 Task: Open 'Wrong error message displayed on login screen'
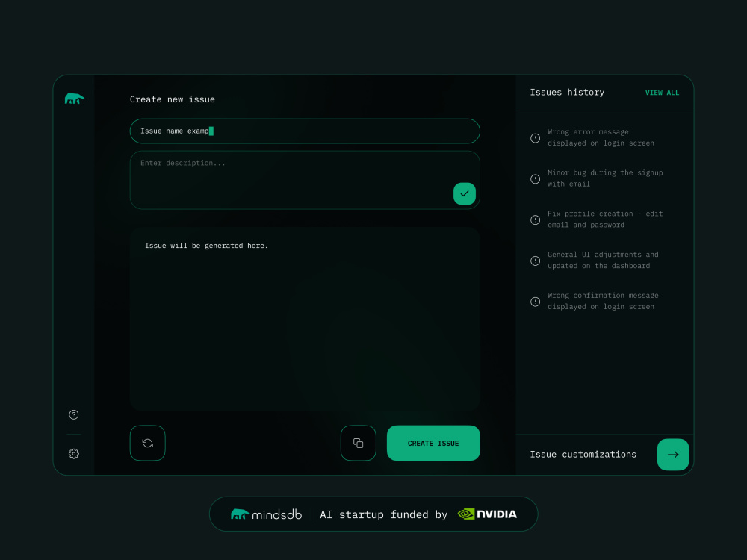tap(601, 137)
